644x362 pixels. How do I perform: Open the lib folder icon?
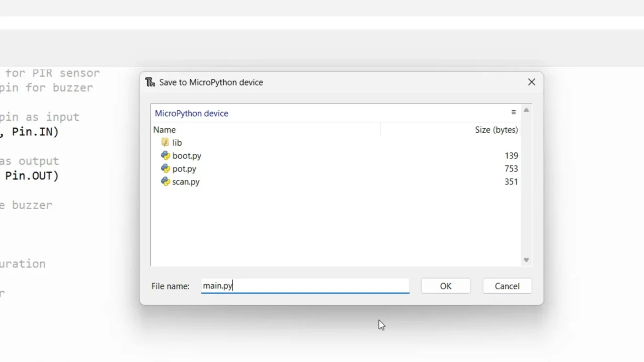[x=166, y=143]
